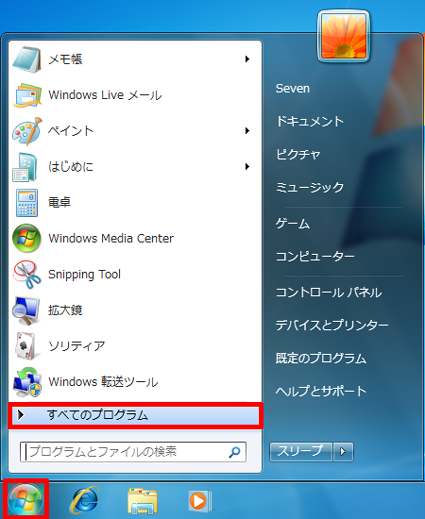Launch Windows Live メール icon
The image size is (425, 519).
27,95
